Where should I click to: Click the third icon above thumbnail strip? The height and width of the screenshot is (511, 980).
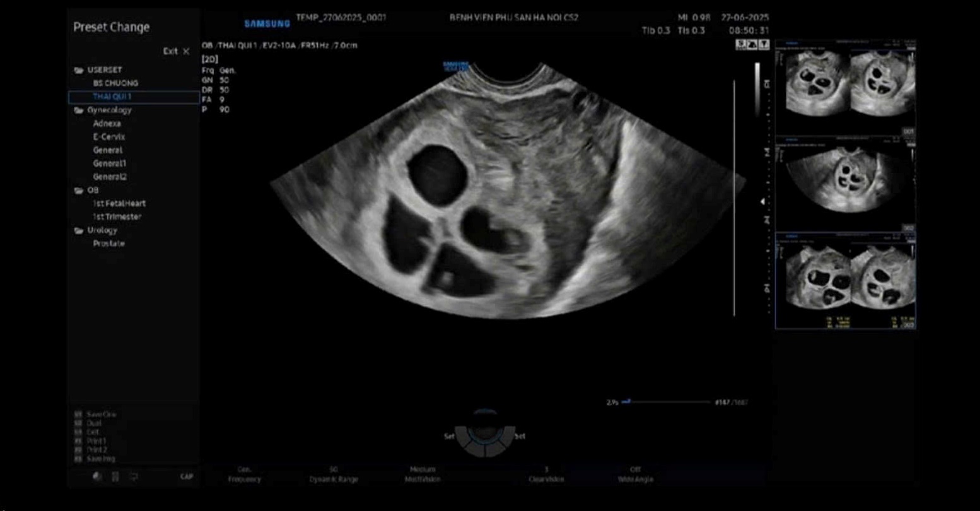[x=764, y=44]
